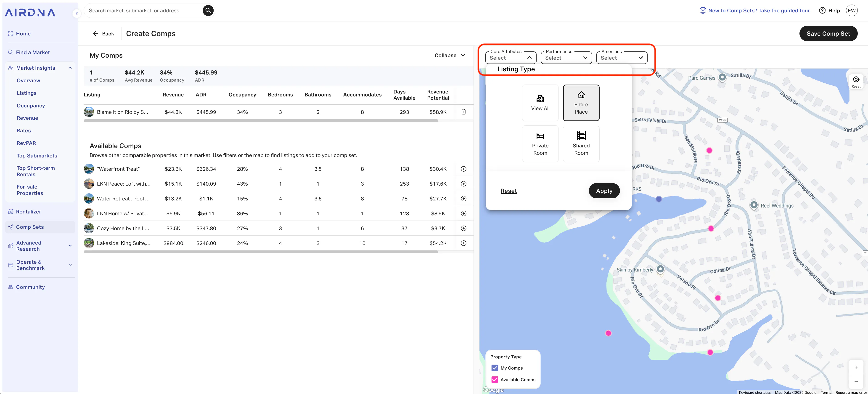Go back using the Back arrow

click(103, 33)
